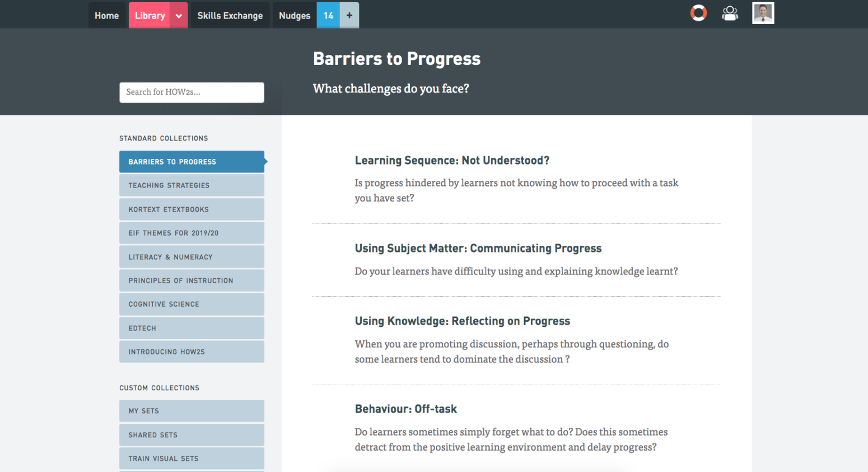Open Literacy & Numeracy collection

click(192, 257)
